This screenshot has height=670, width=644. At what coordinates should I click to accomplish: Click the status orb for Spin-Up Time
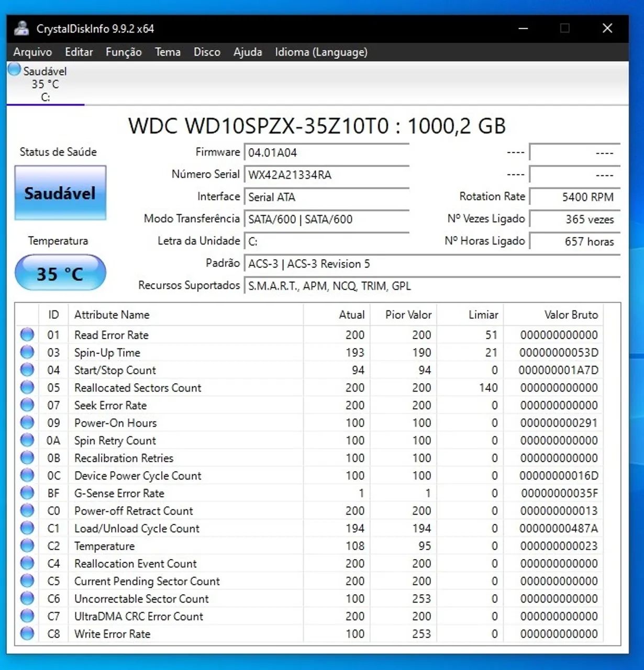27,352
